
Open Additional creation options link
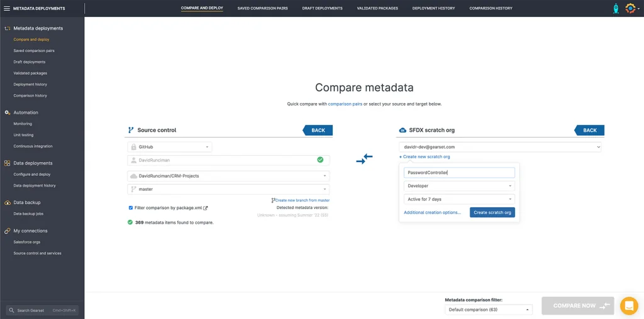(433, 212)
